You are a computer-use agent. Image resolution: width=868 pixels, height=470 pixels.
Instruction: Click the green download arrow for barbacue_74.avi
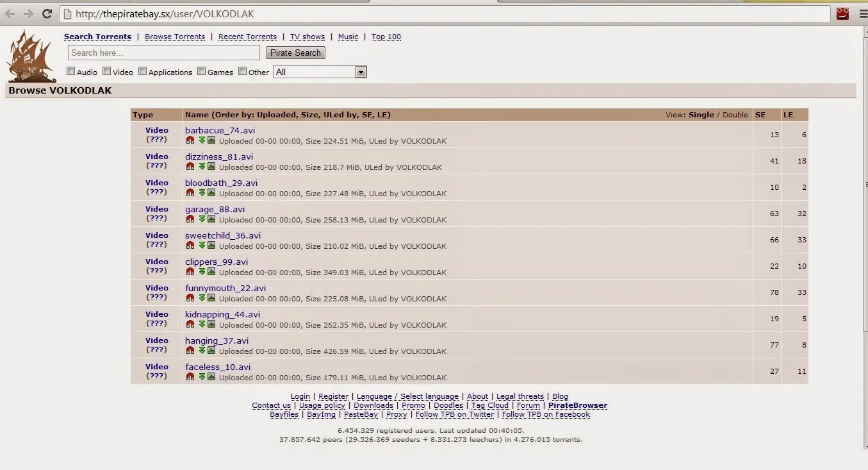(x=202, y=140)
